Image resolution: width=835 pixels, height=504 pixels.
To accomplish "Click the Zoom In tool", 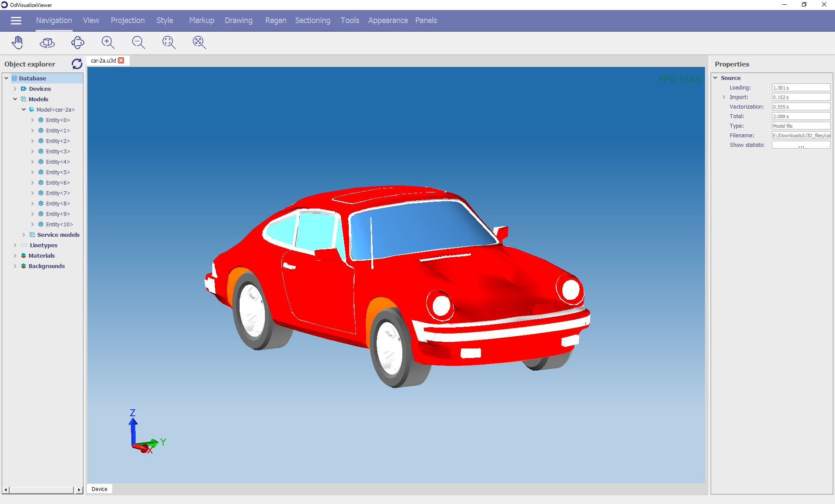I will 108,42.
